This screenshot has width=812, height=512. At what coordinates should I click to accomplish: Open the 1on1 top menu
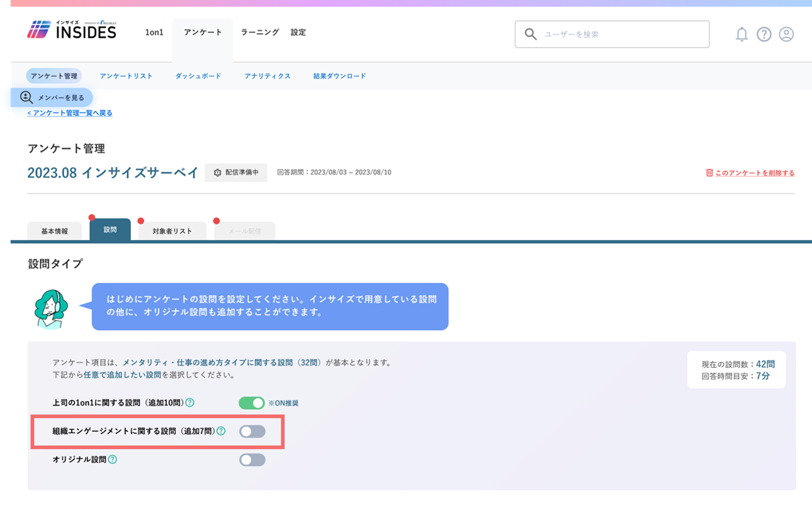click(x=154, y=32)
